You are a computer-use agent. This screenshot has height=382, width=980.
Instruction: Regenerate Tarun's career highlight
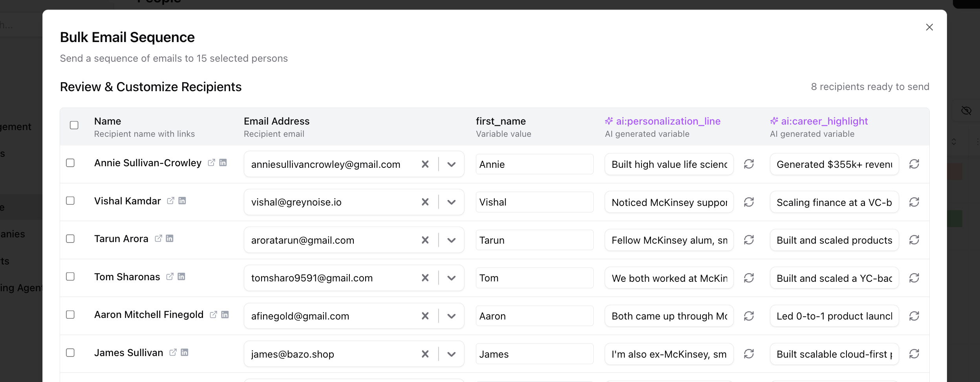(914, 240)
